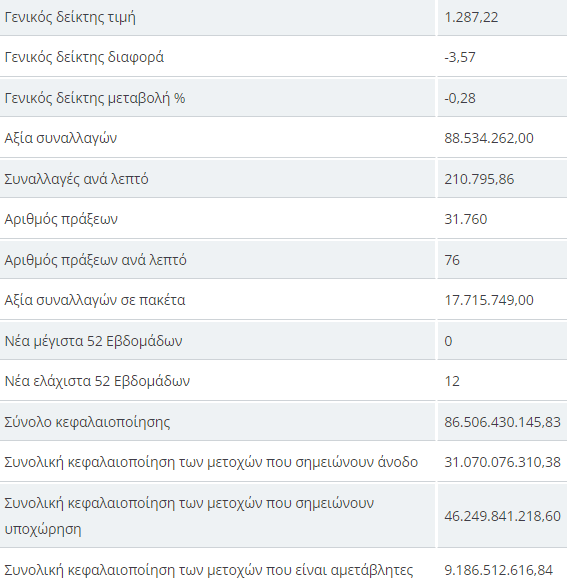Click the Γενικός δείκτης τιμή row label
The height and width of the screenshot is (584, 567).
pyautogui.click(x=70, y=18)
